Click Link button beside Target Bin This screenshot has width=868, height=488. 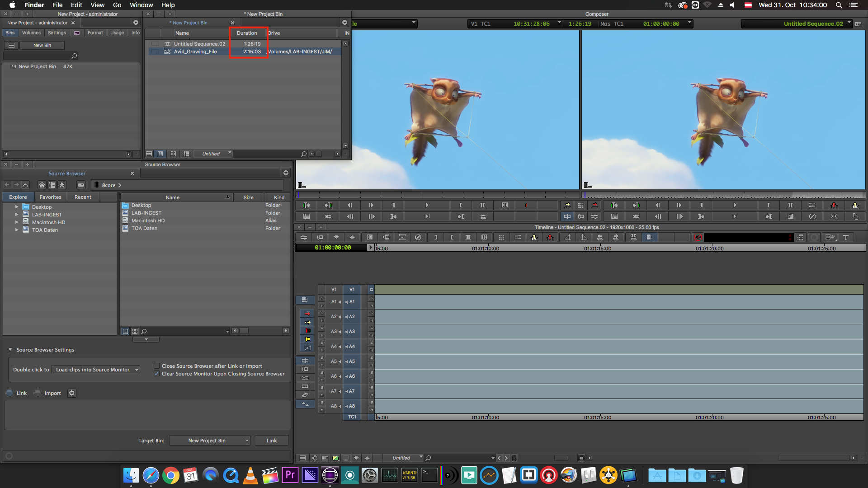(x=272, y=441)
